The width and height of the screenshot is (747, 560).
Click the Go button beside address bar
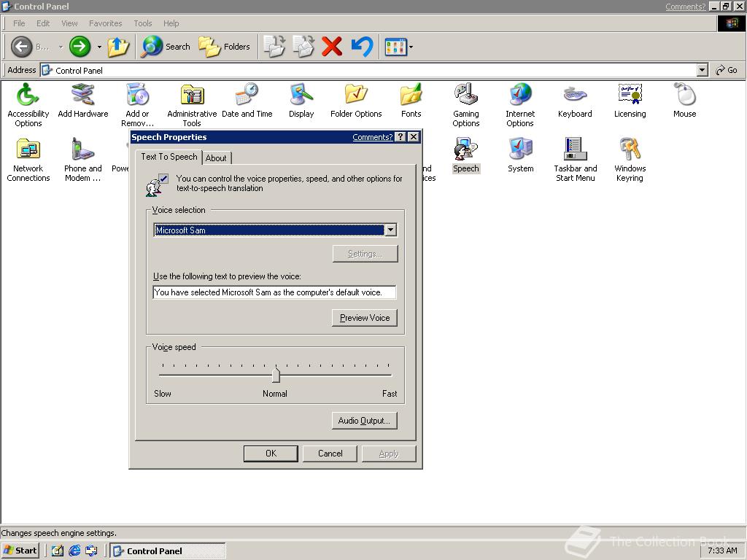pyautogui.click(x=727, y=70)
